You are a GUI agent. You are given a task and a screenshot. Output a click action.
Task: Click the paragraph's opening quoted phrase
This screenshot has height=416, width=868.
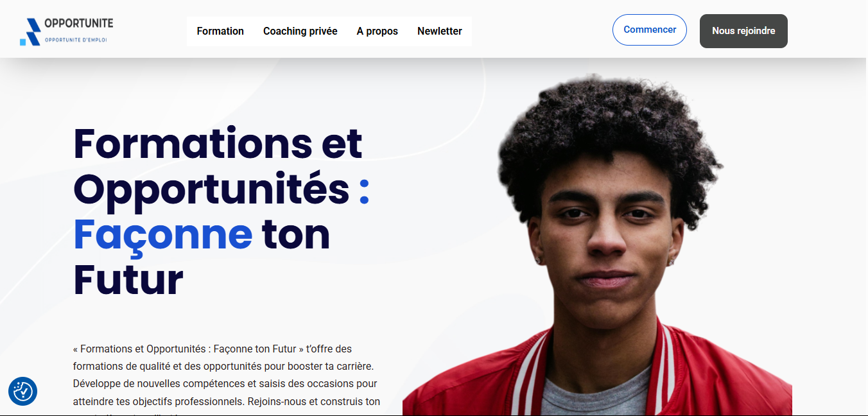pyautogui.click(x=189, y=349)
